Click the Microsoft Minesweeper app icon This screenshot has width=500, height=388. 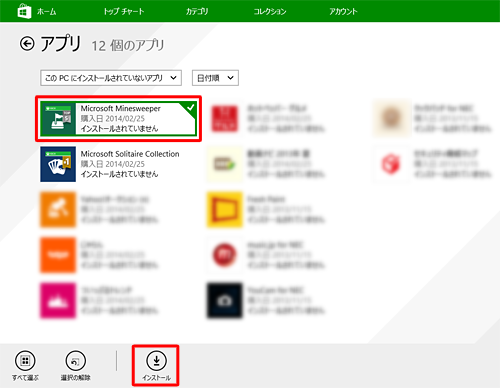click(x=58, y=119)
